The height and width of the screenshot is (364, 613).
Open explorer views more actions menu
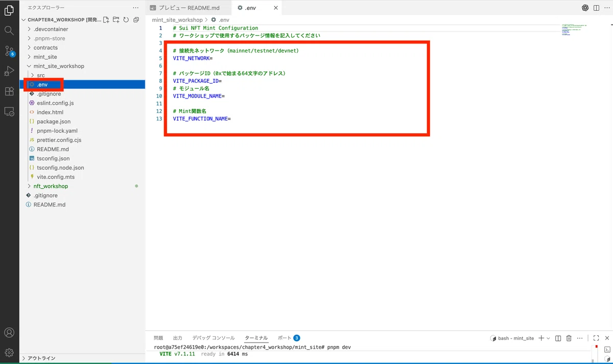(x=135, y=8)
